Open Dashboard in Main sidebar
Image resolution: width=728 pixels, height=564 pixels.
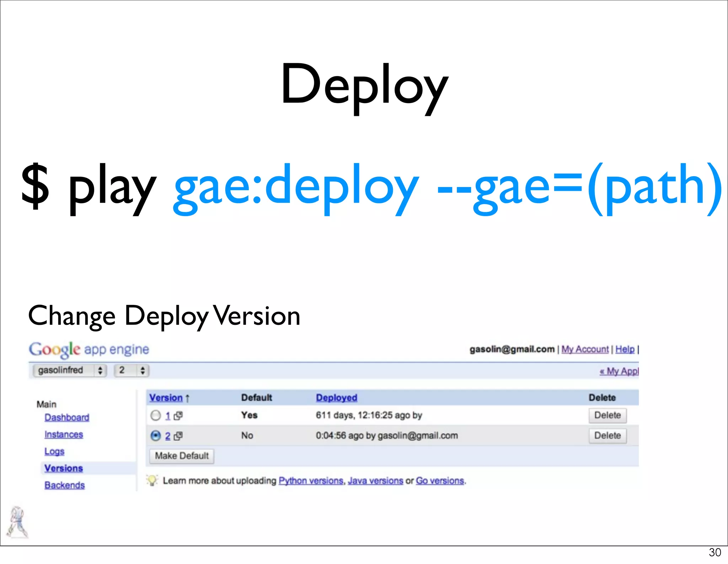[67, 417]
